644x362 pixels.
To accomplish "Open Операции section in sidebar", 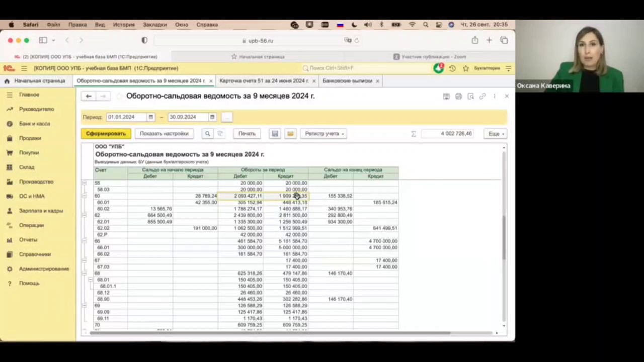I will 31,225.
